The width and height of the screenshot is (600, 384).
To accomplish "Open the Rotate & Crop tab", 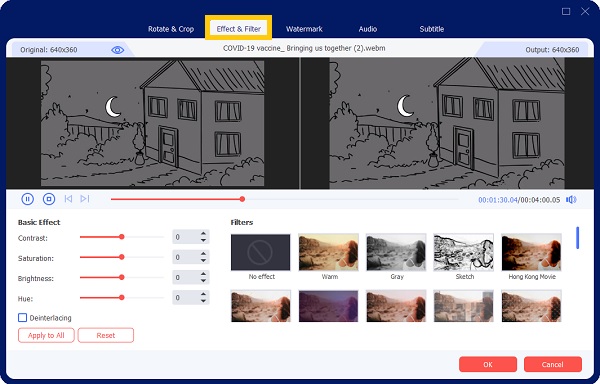I will [x=171, y=29].
